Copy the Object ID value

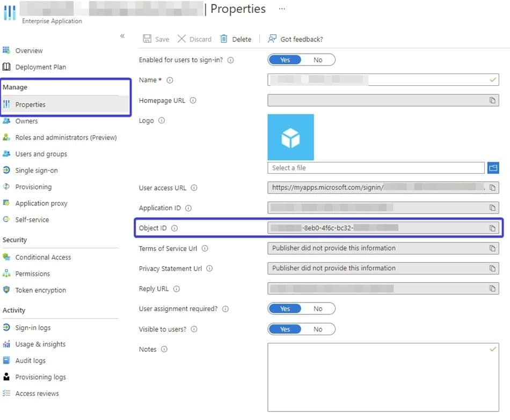click(492, 228)
